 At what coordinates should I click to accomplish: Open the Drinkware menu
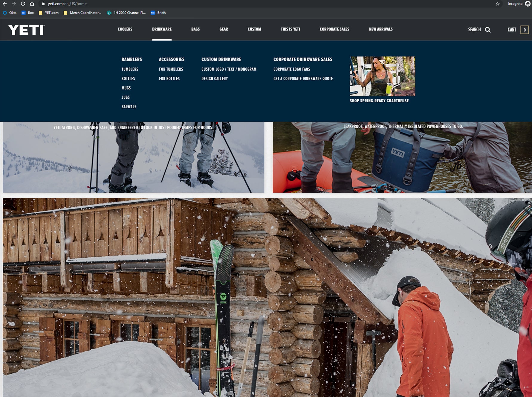pyautogui.click(x=162, y=29)
